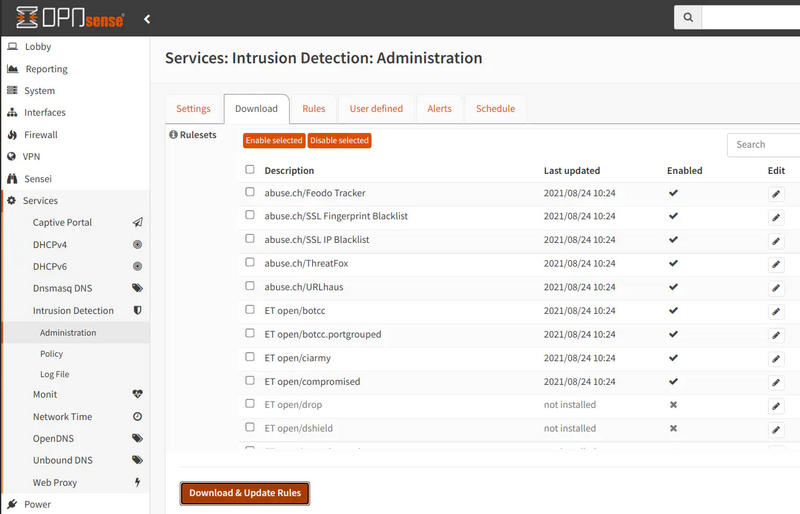Click the Enabled column header
The image size is (800, 514).
tap(685, 170)
